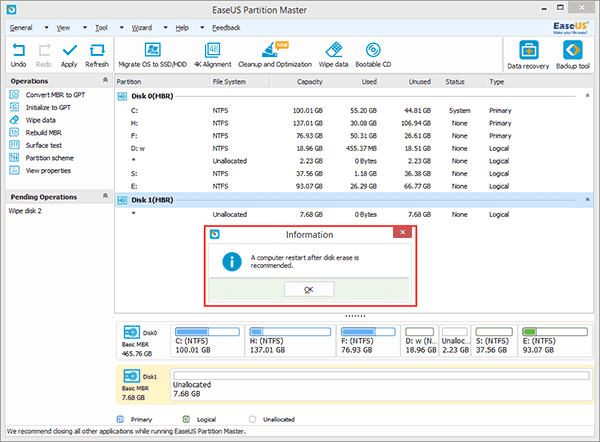The height and width of the screenshot is (442, 600).
Task: Collapse the Disk 0 partition group
Action: point(587,96)
